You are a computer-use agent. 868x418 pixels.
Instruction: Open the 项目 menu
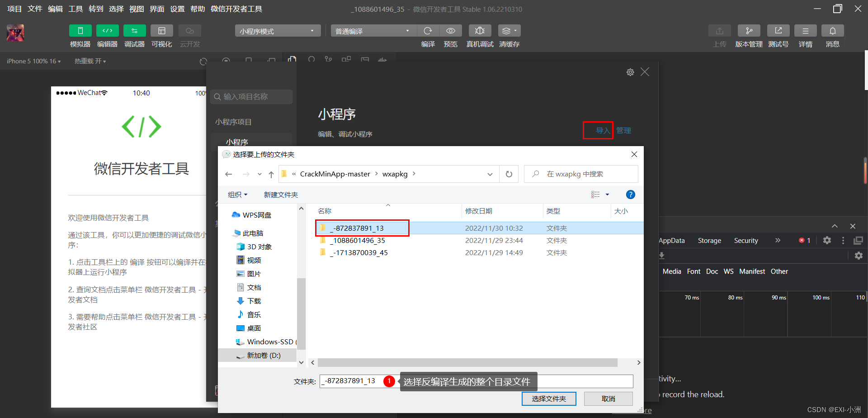pos(14,9)
